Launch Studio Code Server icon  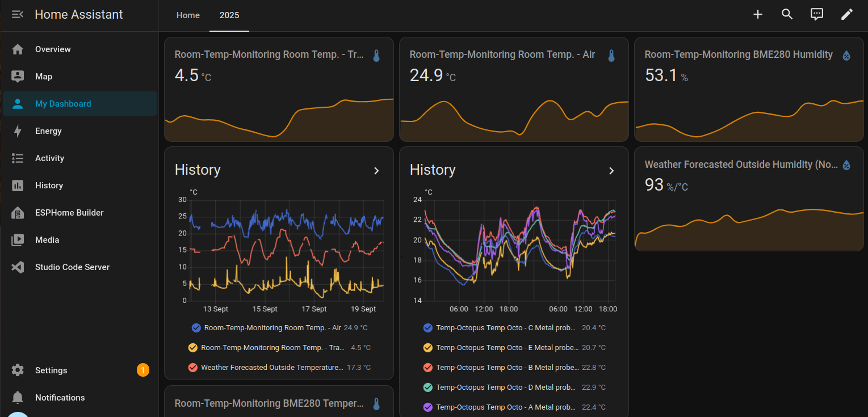(18, 267)
